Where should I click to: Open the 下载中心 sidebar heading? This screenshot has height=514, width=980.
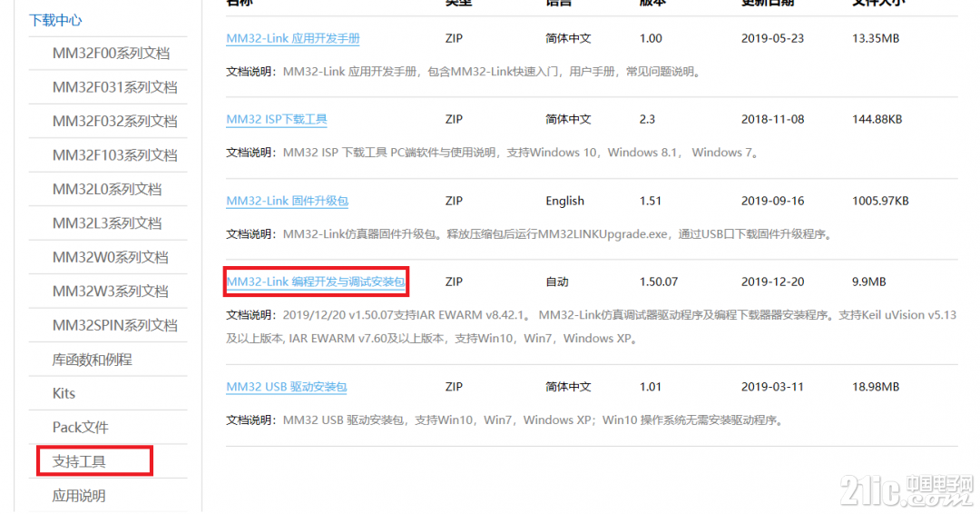(x=55, y=20)
